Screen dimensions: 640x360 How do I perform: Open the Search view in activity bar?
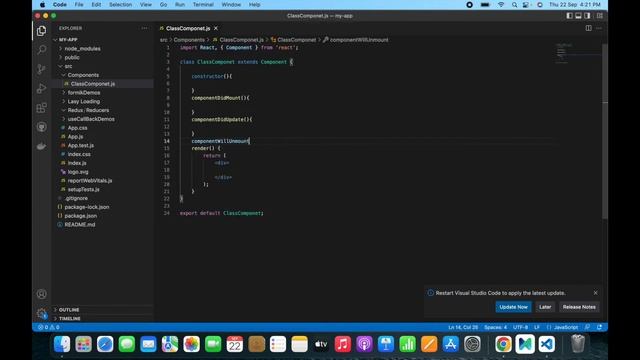[41, 50]
